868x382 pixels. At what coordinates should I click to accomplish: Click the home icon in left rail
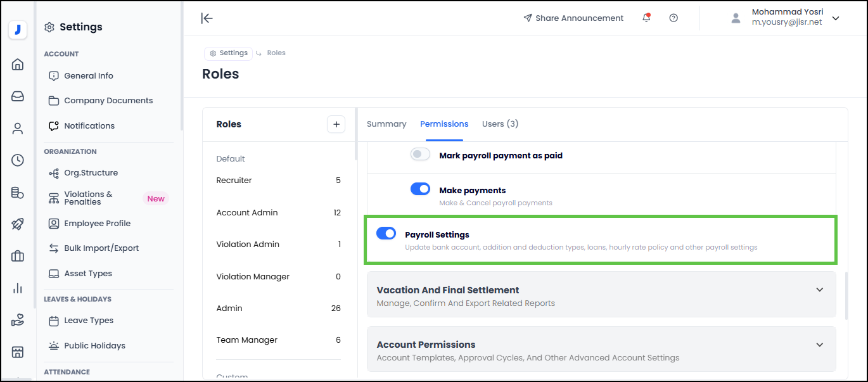pyautogui.click(x=18, y=64)
